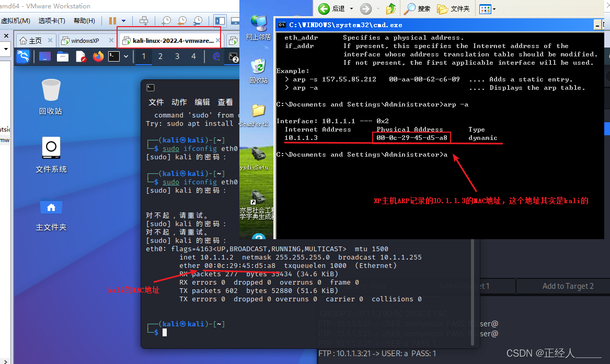Screen dimensions: 610x364
Task: Click the Kali terminal command prompt cursor
Action: point(165,333)
